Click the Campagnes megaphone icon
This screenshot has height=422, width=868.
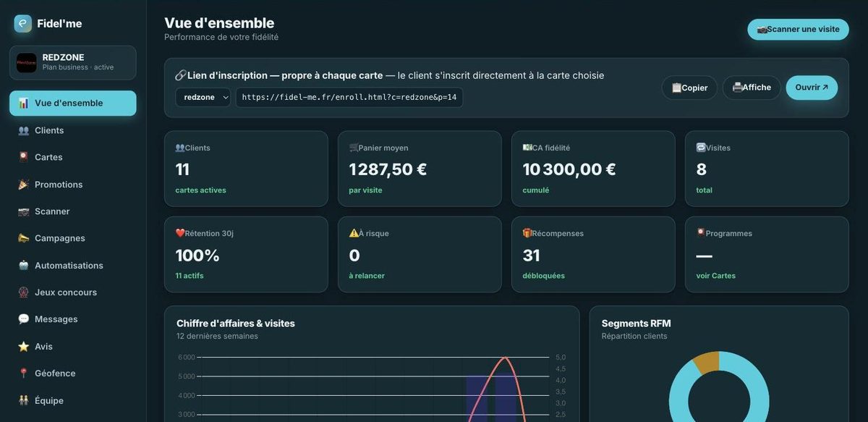click(24, 238)
